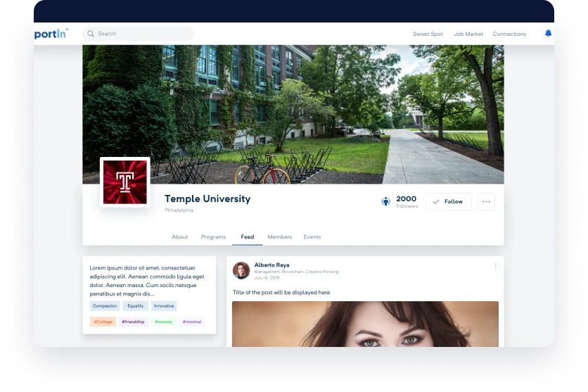
Task: Switch to the Programs tab
Action: click(213, 237)
